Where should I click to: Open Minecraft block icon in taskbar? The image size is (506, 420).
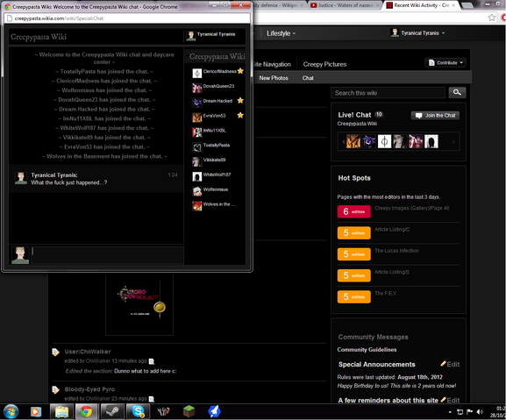tap(189, 411)
